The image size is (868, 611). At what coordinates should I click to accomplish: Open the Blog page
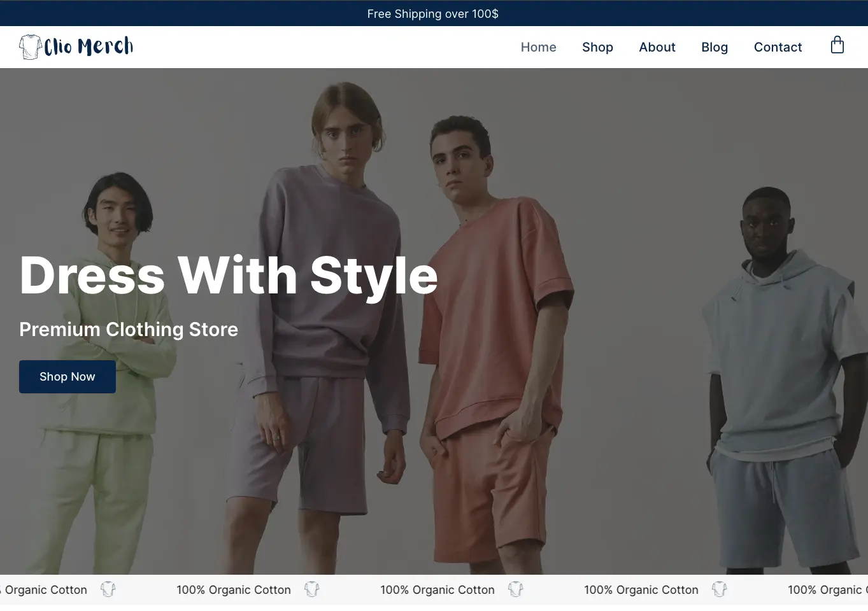click(714, 47)
